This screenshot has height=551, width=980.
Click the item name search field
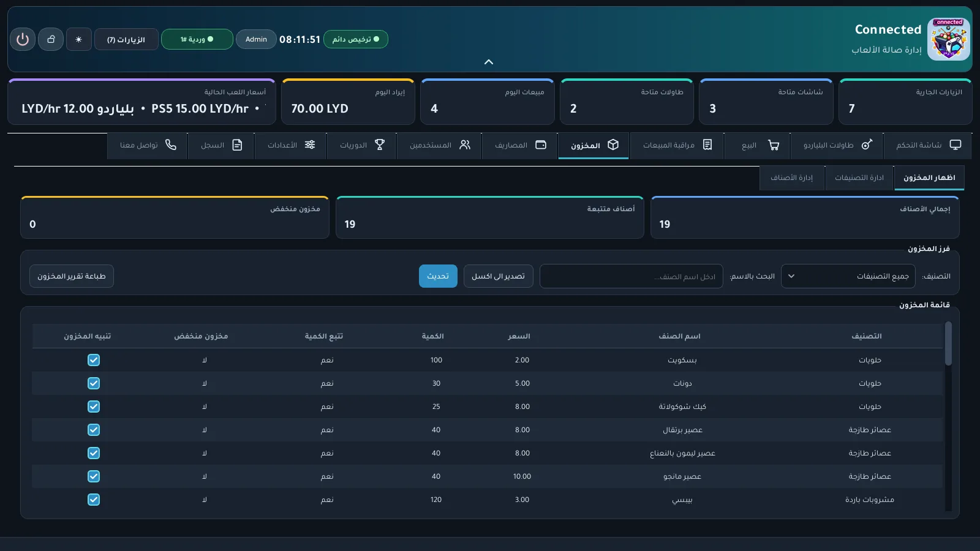[631, 276]
